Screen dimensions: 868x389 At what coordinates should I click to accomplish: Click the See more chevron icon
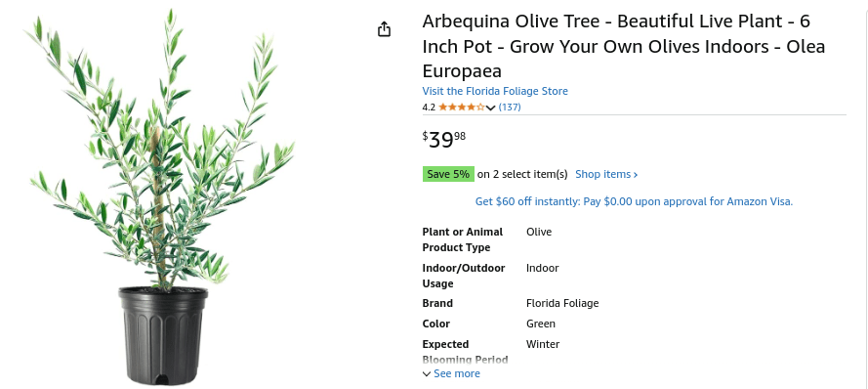[427, 374]
